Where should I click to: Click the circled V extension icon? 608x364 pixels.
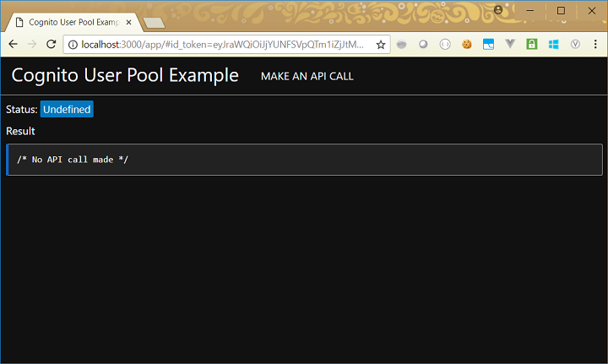tap(576, 44)
